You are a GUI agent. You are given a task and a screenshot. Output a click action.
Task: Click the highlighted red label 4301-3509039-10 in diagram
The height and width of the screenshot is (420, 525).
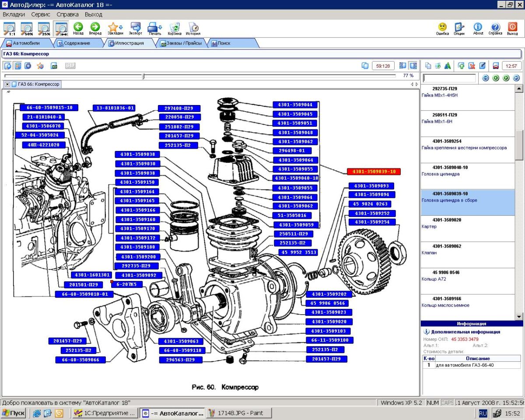point(374,171)
